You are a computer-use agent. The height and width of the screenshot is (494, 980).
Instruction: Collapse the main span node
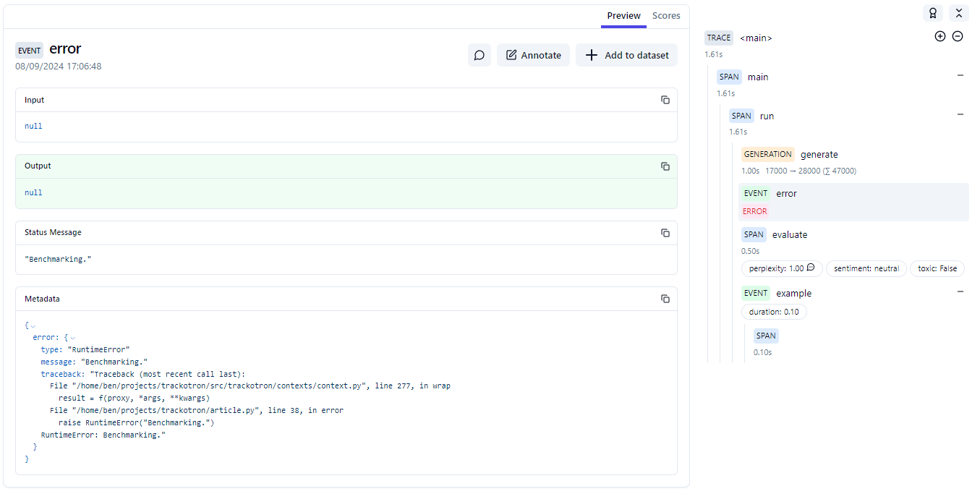click(960, 75)
